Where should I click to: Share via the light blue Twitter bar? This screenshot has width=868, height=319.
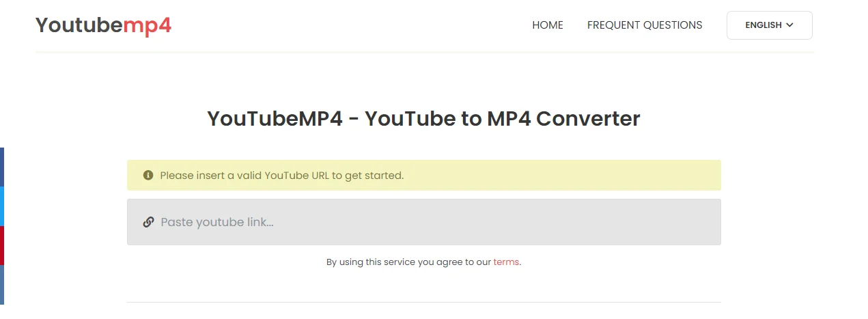pyautogui.click(x=2, y=206)
